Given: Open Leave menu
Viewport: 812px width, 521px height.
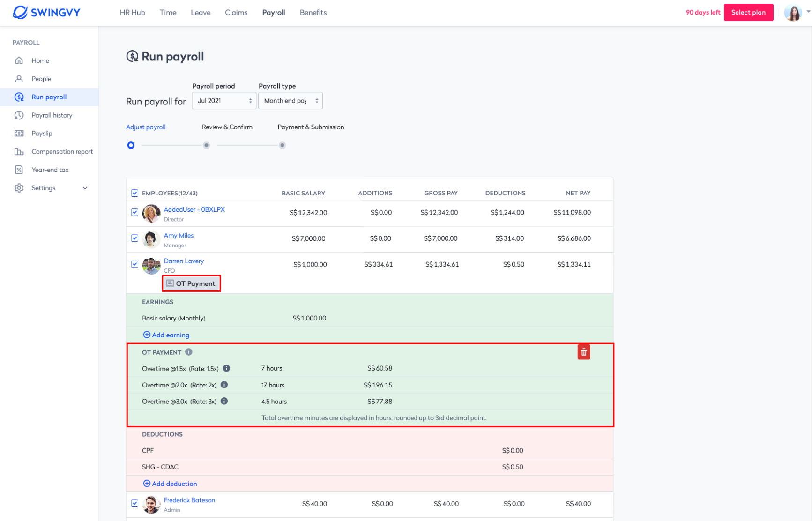Looking at the screenshot, I should 201,13.
